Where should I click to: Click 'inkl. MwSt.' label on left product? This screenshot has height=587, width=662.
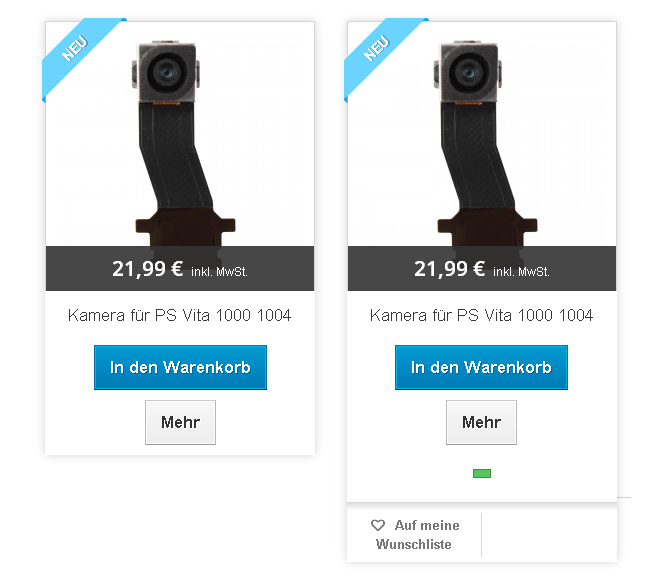pos(219,272)
